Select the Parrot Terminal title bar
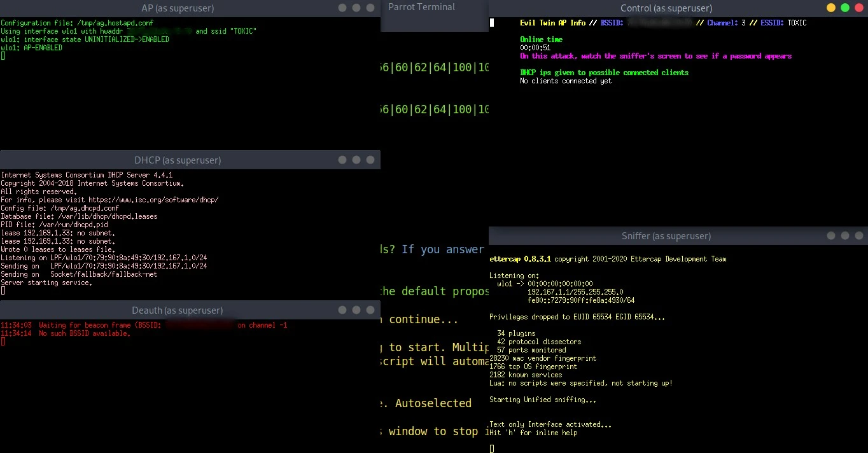Viewport: 868px width, 453px height. pyautogui.click(x=421, y=7)
